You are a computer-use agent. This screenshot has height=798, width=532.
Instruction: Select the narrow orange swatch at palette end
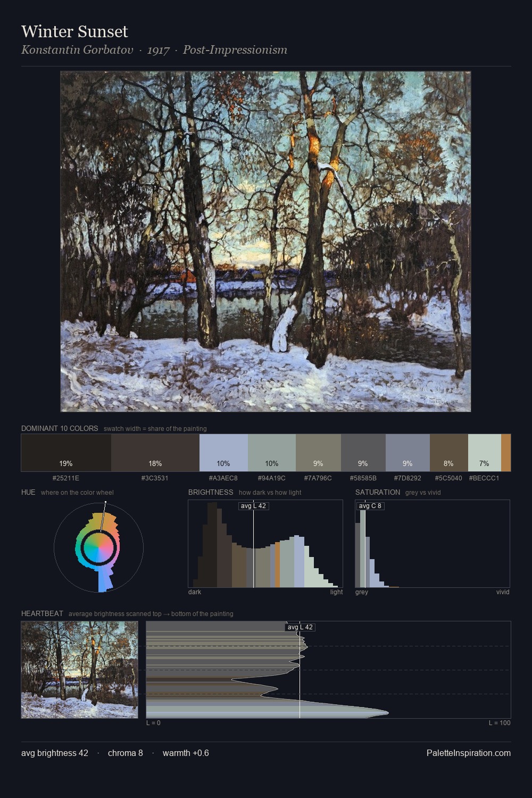[506, 453]
